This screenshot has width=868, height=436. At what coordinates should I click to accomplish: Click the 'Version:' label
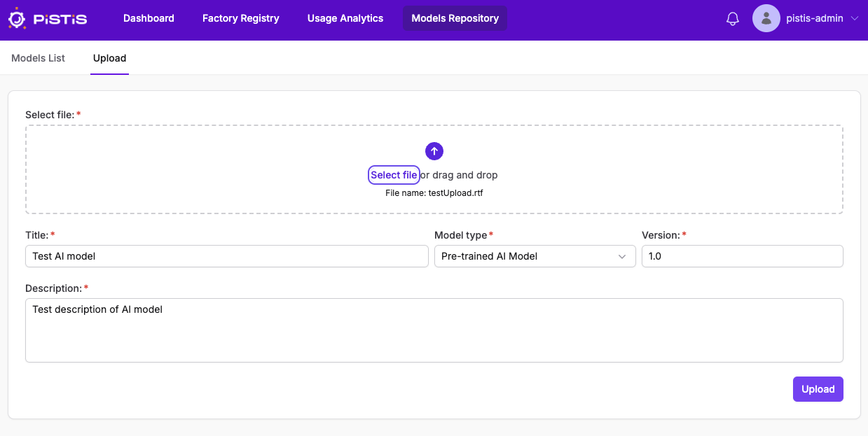(661, 235)
